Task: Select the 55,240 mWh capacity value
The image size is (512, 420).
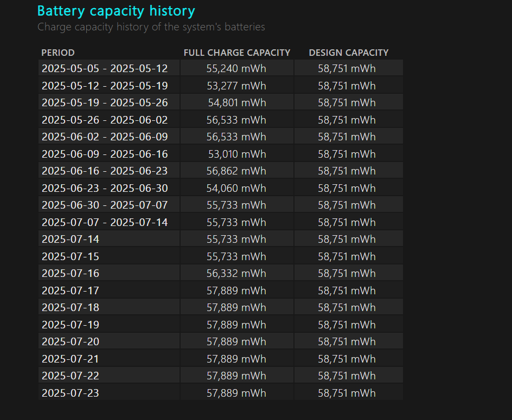Action: [236, 68]
